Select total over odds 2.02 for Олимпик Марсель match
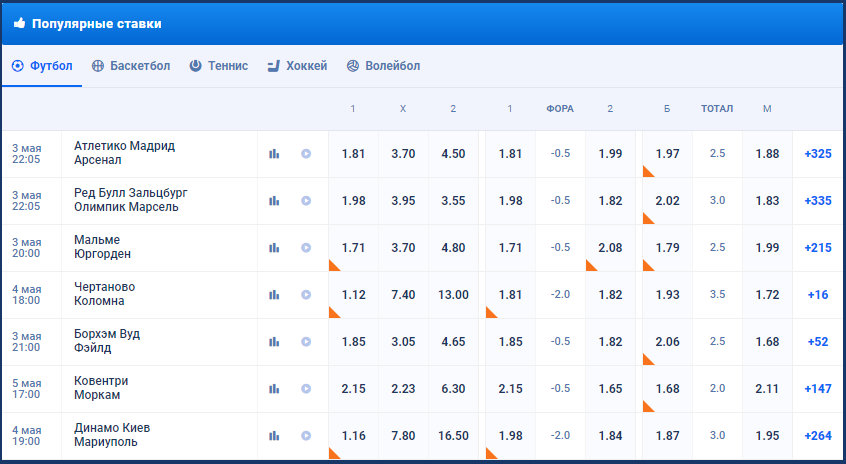The height and width of the screenshot is (464, 846). (x=667, y=201)
